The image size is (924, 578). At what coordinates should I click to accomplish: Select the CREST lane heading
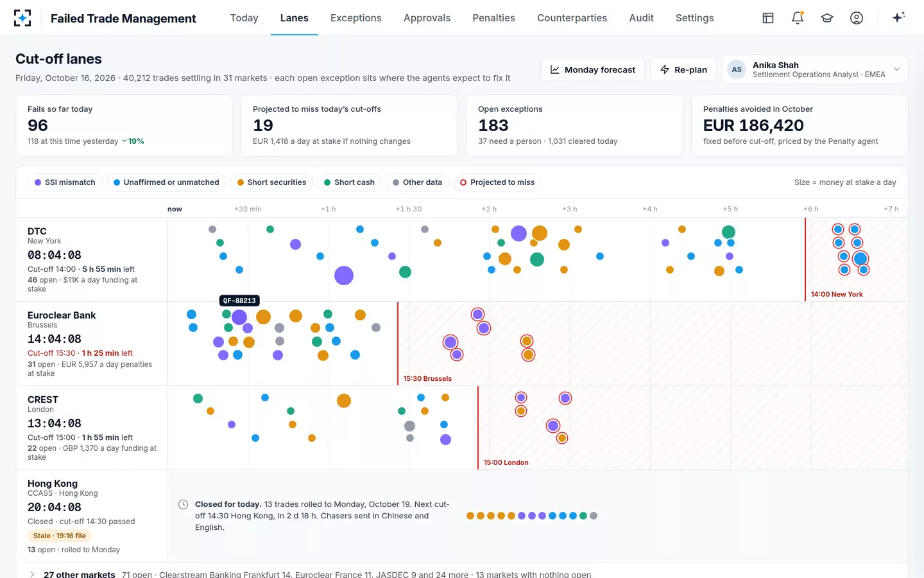pyautogui.click(x=43, y=399)
